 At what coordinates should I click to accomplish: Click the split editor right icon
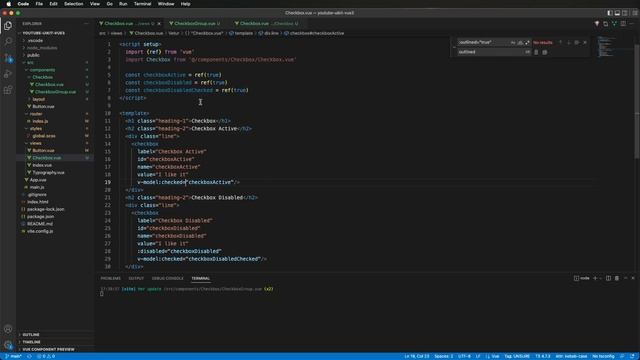(x=623, y=24)
